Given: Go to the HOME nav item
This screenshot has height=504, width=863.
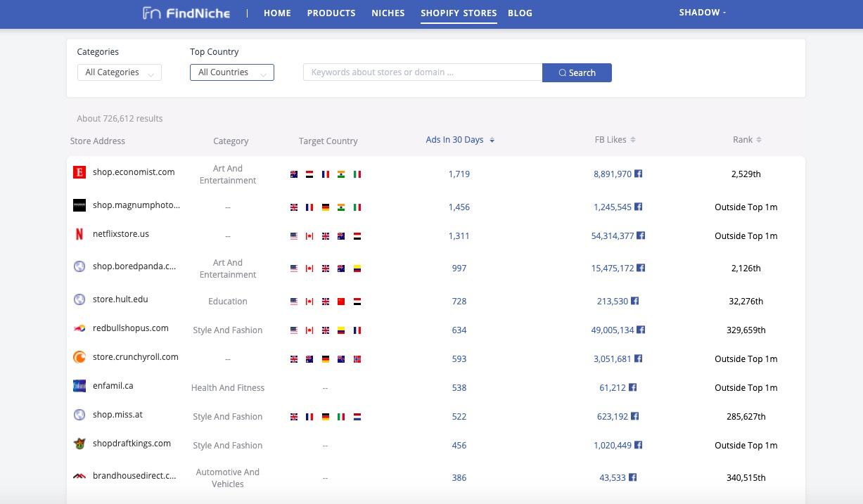Looking at the screenshot, I should coord(277,13).
